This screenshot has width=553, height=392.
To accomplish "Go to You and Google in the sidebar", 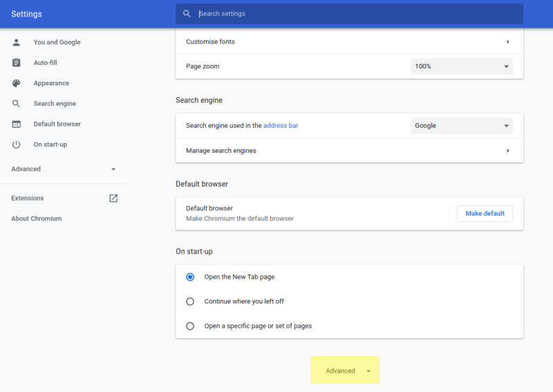I will [57, 42].
